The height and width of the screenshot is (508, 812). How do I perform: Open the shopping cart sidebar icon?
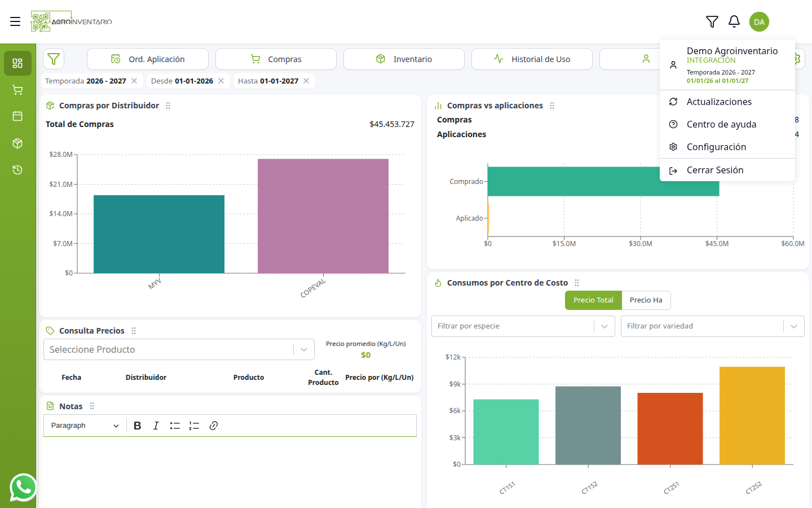coord(17,90)
